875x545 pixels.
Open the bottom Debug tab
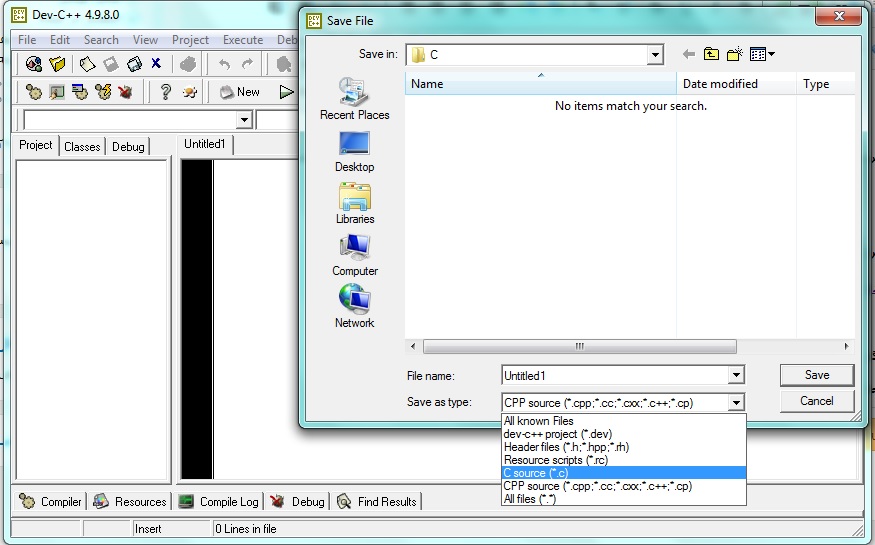[x=297, y=501]
